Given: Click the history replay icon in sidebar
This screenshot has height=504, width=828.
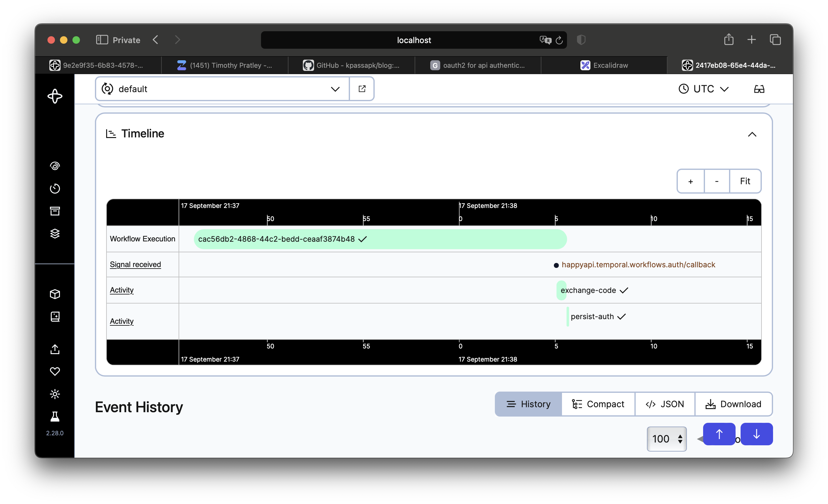Looking at the screenshot, I should (55, 189).
